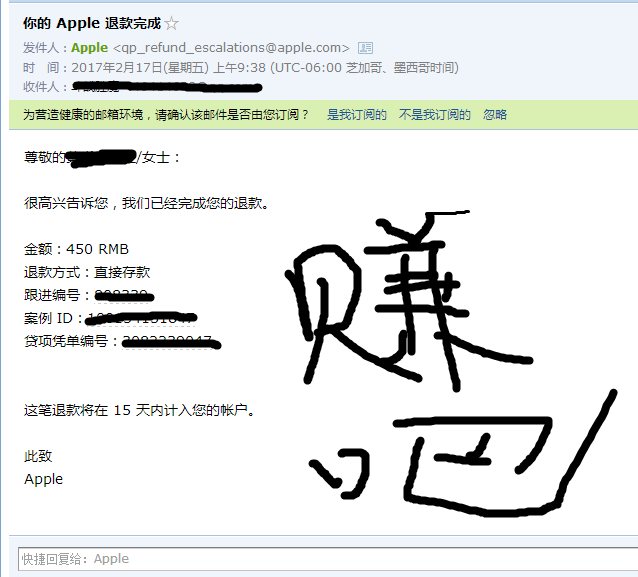The width and height of the screenshot is (638, 577).
Task: Click the '收件人' label
Action: point(41,87)
